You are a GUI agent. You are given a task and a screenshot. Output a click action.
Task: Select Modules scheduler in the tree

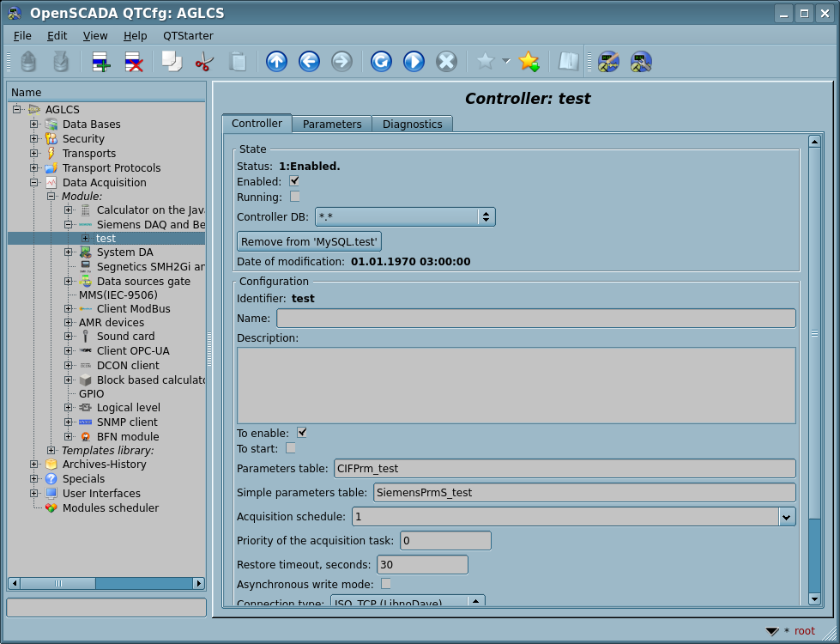[x=110, y=508]
